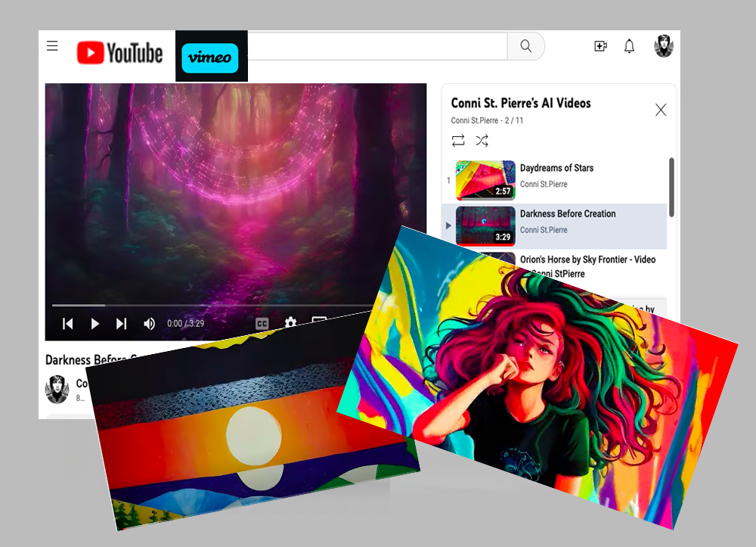This screenshot has width=756, height=547.
Task: Click the YouTube logo
Action: coord(119,52)
